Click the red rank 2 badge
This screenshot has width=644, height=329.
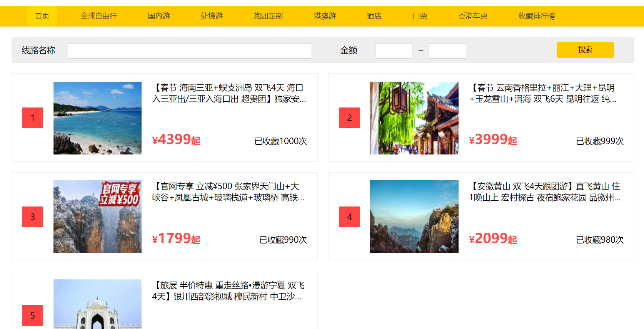[x=349, y=118]
